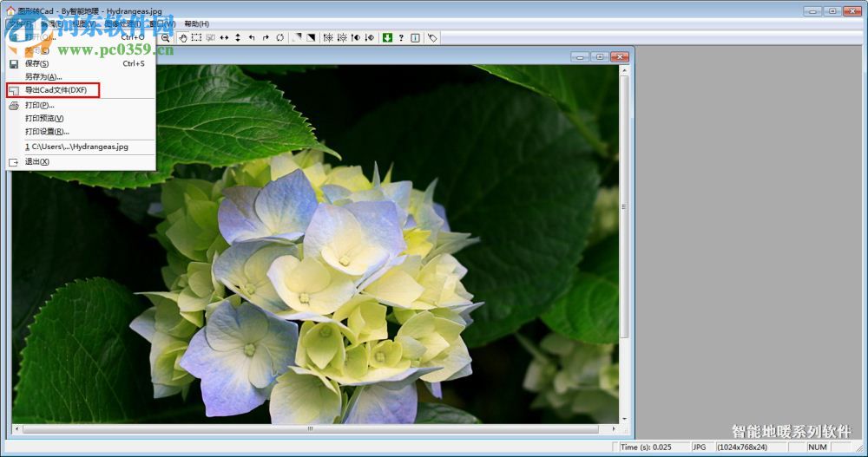Screen dimensions: 868x457
Task: Click the zoom out magnifier icon
Action: [166, 38]
